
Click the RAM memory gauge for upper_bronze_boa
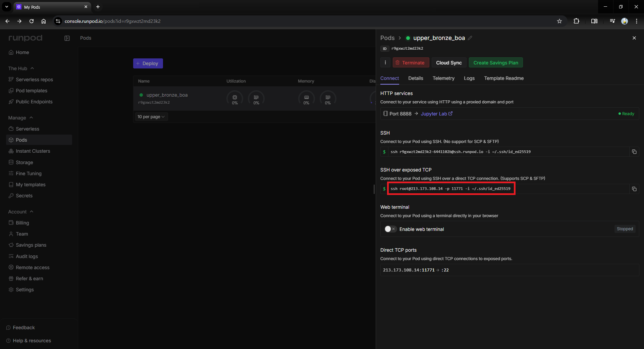[306, 98]
